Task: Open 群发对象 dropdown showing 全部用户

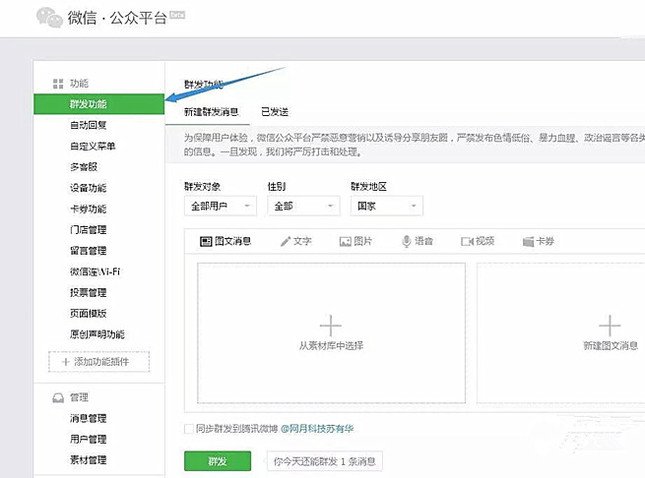Action: coord(220,206)
